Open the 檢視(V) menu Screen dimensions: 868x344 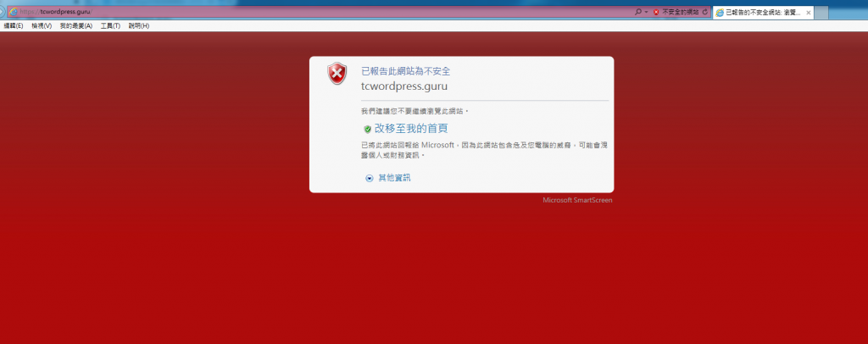pyautogui.click(x=42, y=26)
